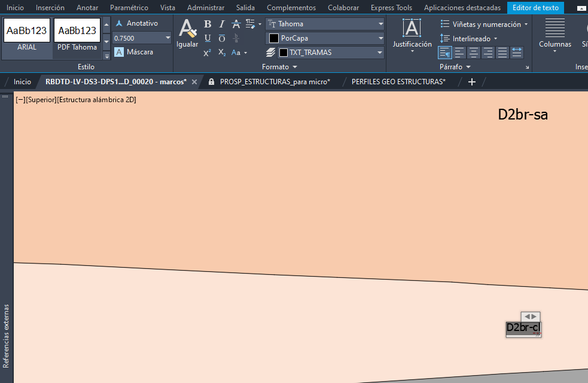Open Colaborar ribbon tab
The height and width of the screenshot is (383, 588).
click(x=343, y=8)
